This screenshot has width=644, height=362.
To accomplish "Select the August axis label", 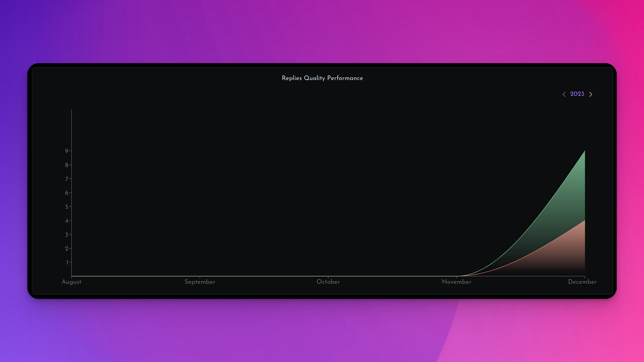I will 71,282.
